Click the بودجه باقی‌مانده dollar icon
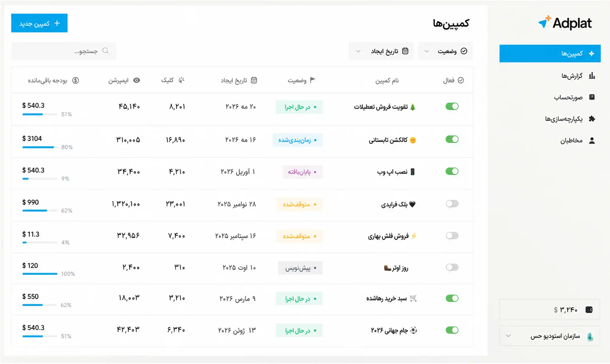This screenshot has width=610, height=364. point(76,80)
